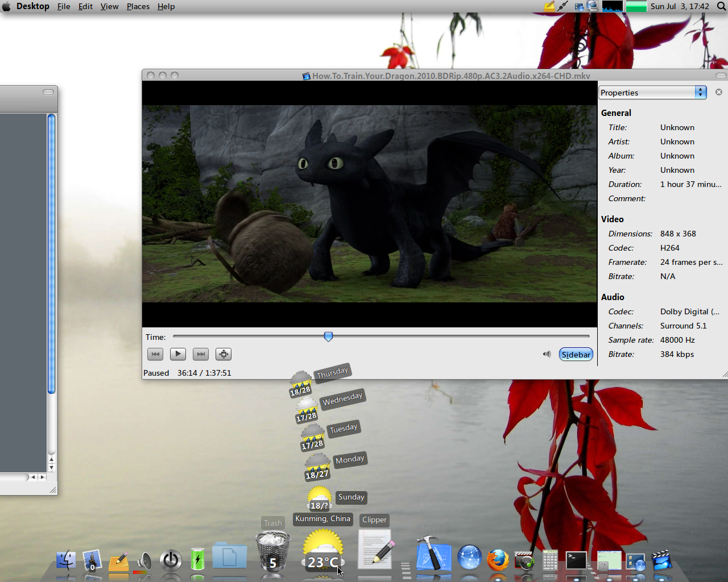The width and height of the screenshot is (728, 582).
Task: Launch Firefox from the dock
Action: 498,559
